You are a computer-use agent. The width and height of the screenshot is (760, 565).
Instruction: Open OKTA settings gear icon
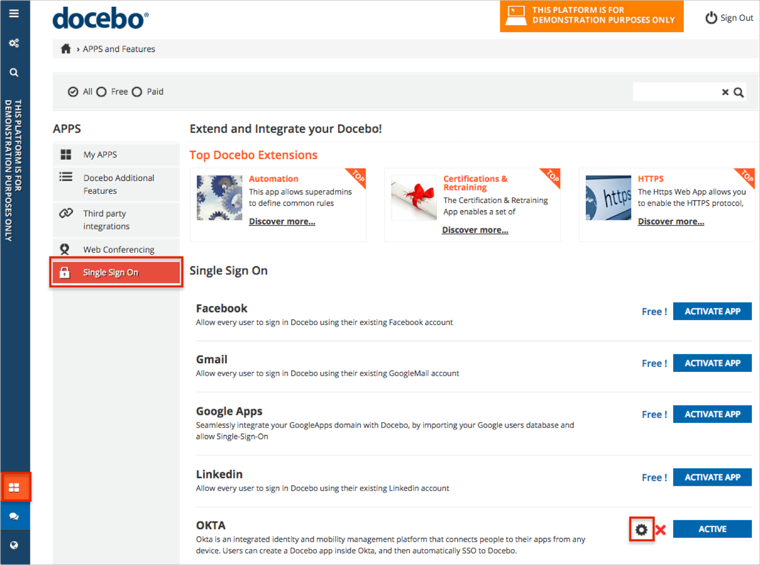click(x=641, y=529)
